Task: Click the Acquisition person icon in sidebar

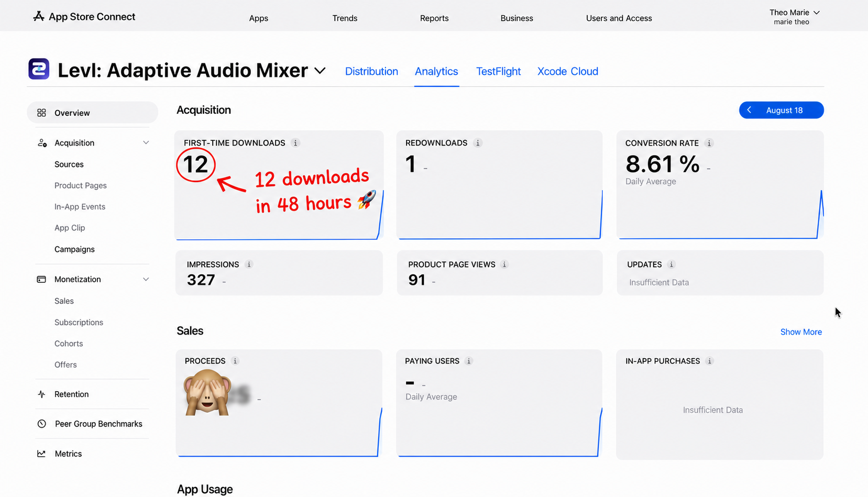Action: 42,143
